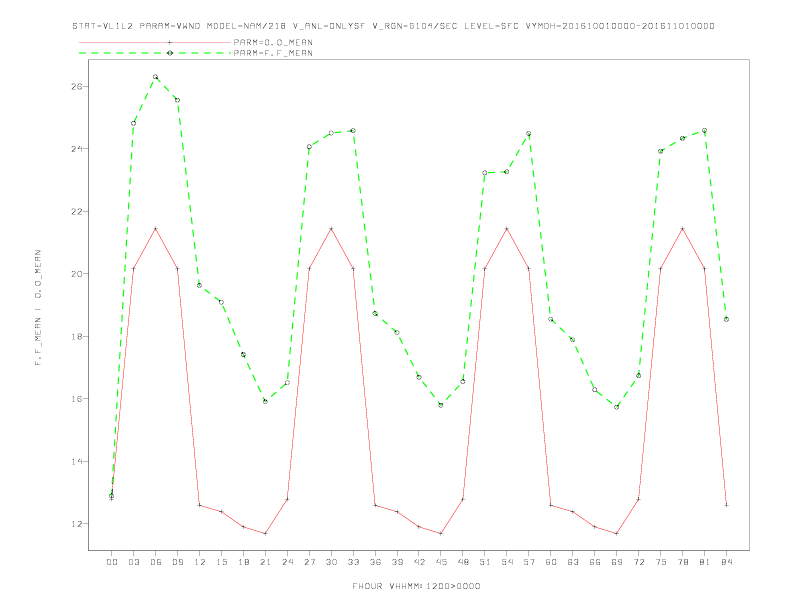Click x-axis tick label 54

pos(507,562)
